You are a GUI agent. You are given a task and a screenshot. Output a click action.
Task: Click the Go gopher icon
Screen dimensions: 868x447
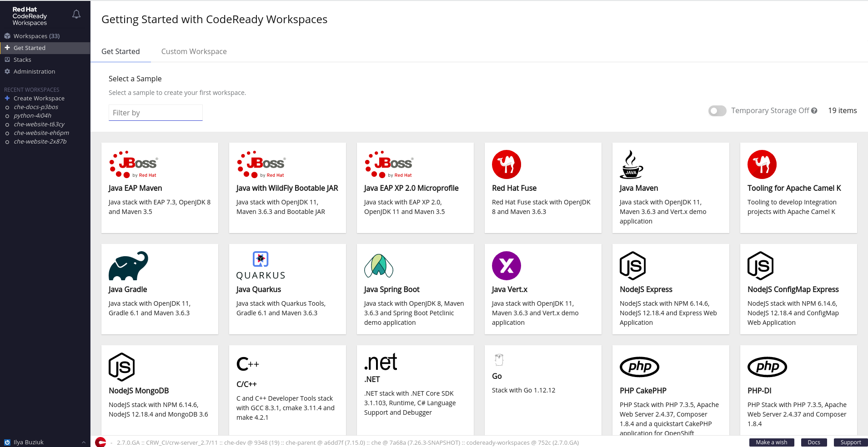point(499,360)
